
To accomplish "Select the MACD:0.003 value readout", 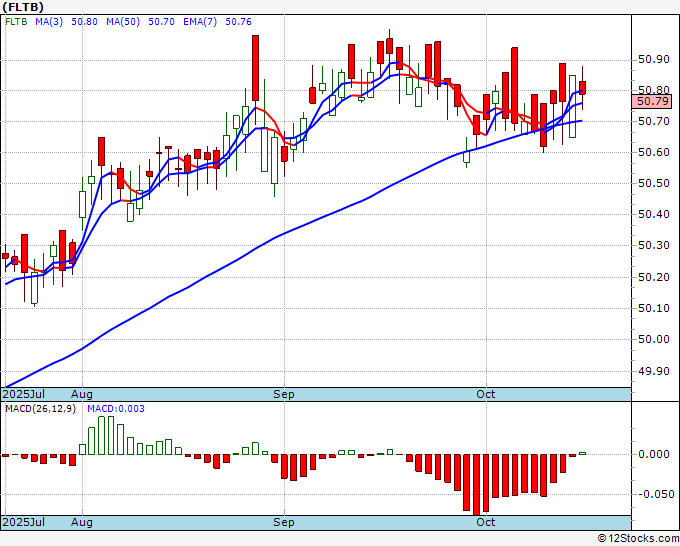I will [x=116, y=409].
